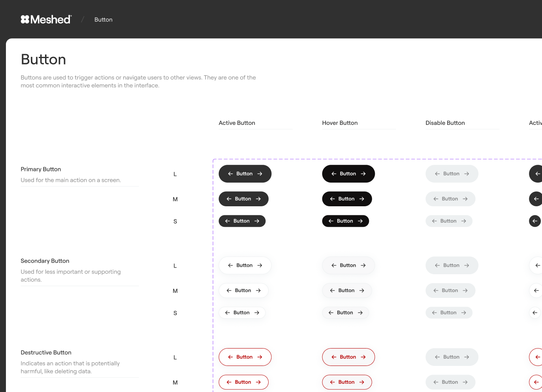This screenshot has width=542, height=392.
Task: Click the small hover secondary Button label
Action: [345, 313]
